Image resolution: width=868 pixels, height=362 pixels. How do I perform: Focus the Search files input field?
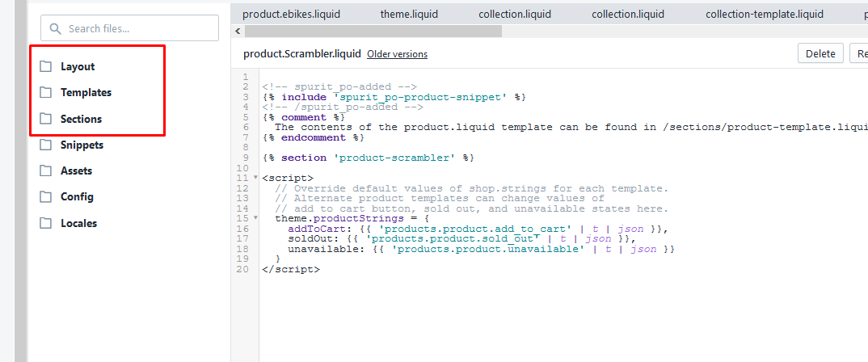(x=129, y=28)
